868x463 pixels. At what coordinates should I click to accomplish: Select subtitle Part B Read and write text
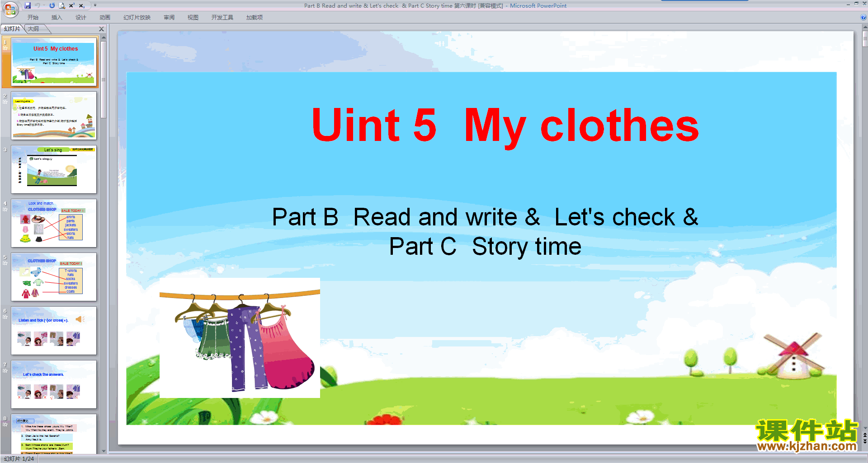pyautogui.click(x=485, y=217)
